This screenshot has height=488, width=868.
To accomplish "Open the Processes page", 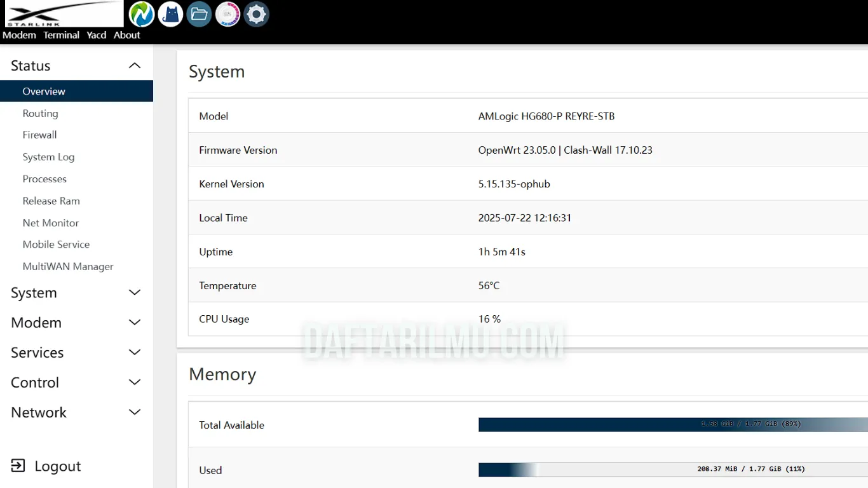I will click(44, 179).
